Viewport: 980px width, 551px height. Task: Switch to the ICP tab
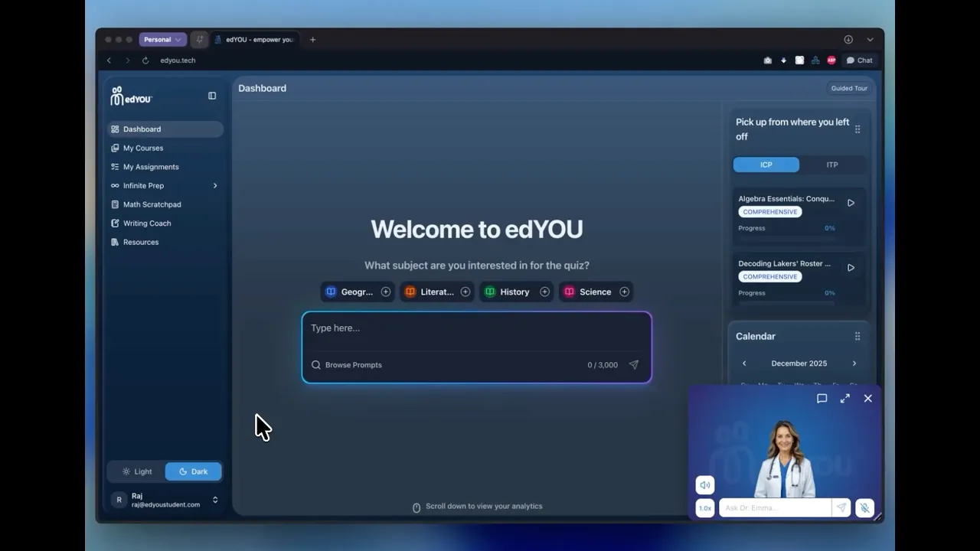tap(766, 165)
